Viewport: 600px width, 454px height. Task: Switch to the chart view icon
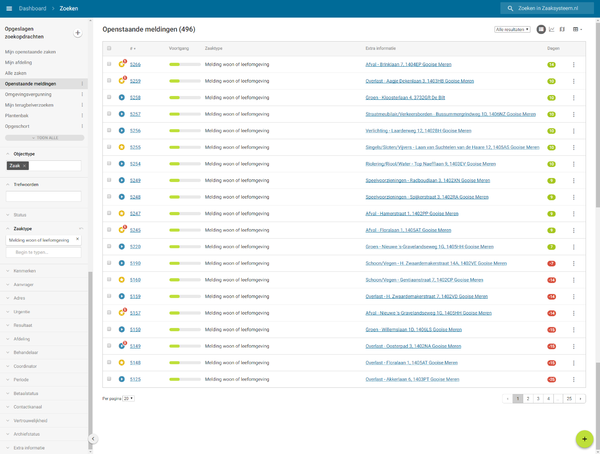coord(552,30)
